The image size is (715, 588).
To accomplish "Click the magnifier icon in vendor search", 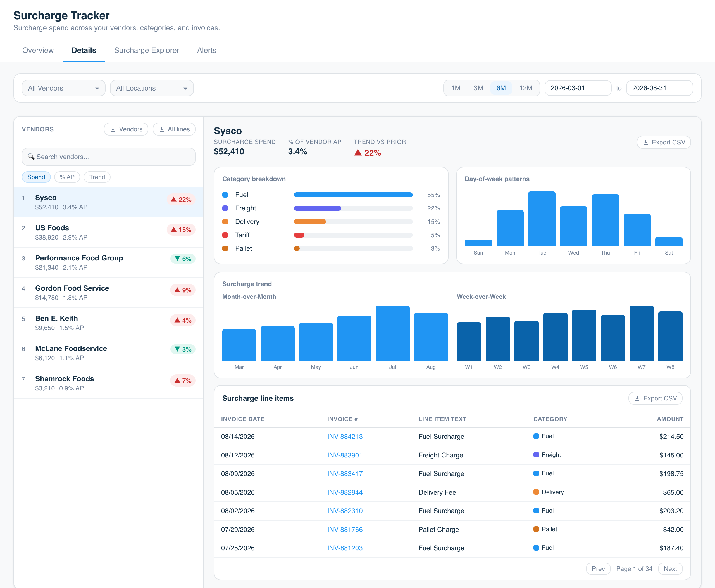I will (31, 157).
